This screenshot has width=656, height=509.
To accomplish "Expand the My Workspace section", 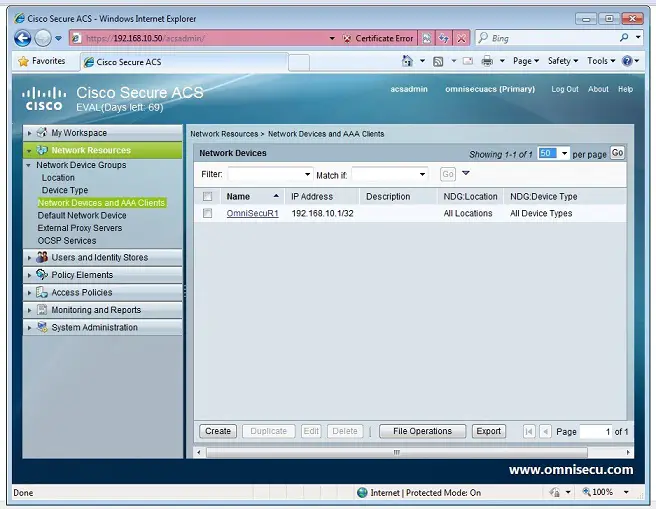I will click(29, 133).
